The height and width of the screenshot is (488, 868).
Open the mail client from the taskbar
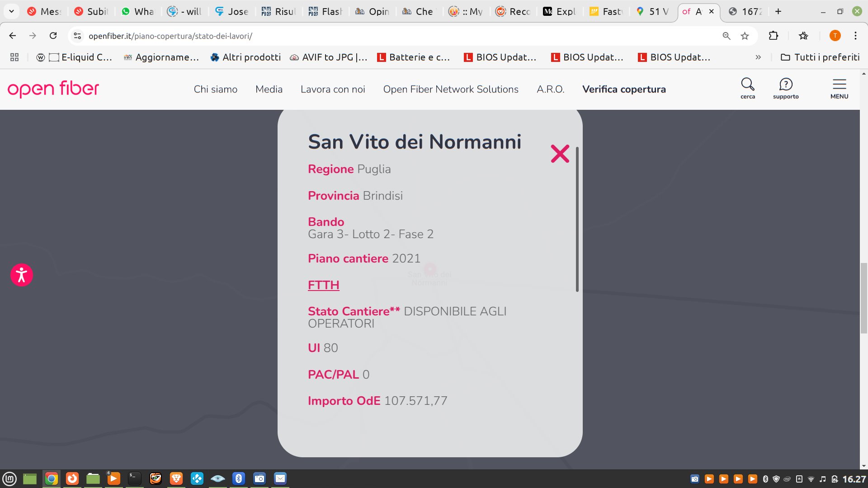pyautogui.click(x=280, y=479)
